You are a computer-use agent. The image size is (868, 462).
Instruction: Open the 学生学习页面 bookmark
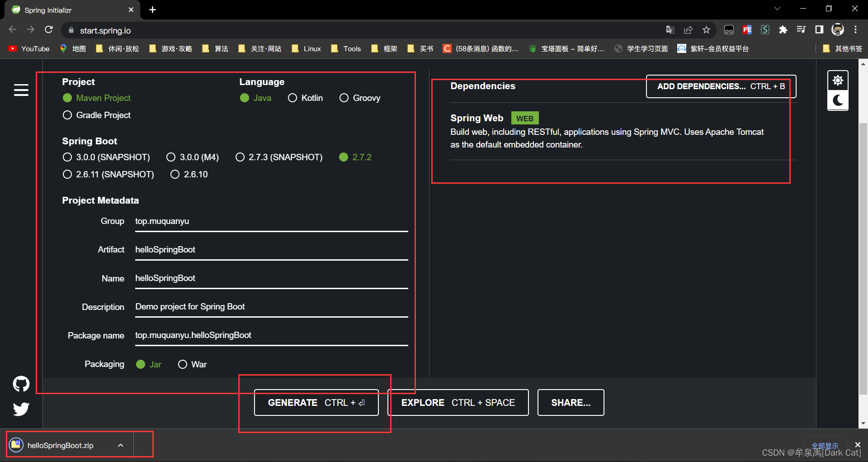(641, 48)
